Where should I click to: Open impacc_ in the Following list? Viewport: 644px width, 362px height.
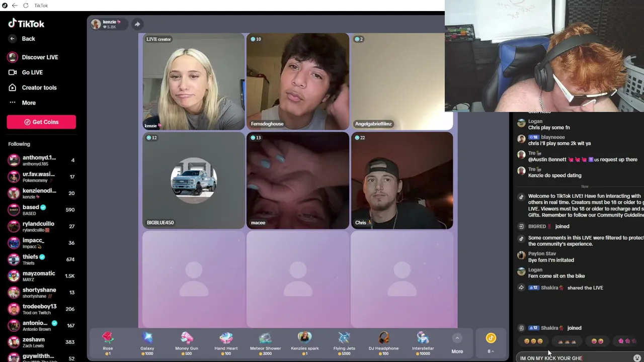pyautogui.click(x=41, y=243)
